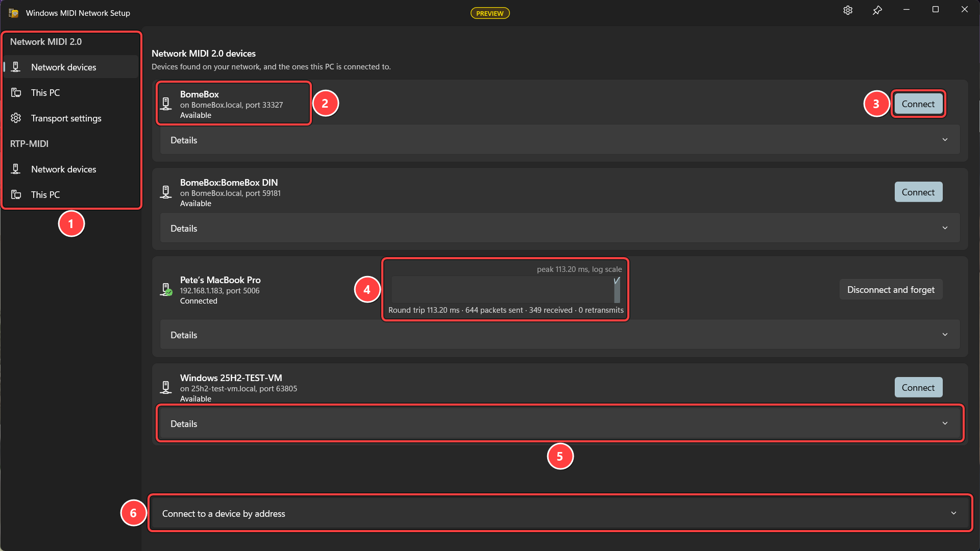Click Pete's MacBook Pro connected device icon
This screenshot has height=551, width=980.
pyautogui.click(x=166, y=290)
